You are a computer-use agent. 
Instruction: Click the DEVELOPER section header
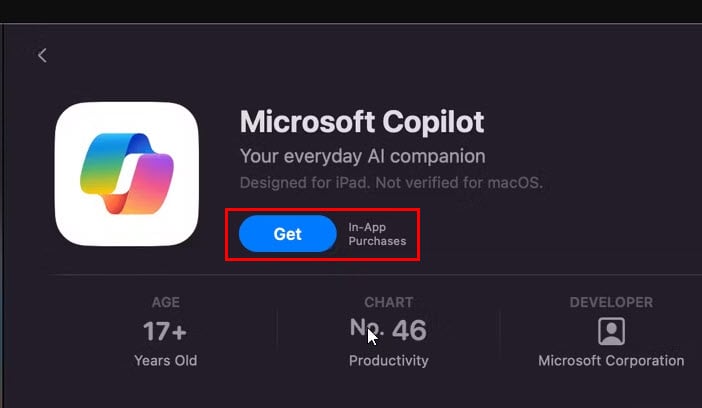[x=611, y=302]
